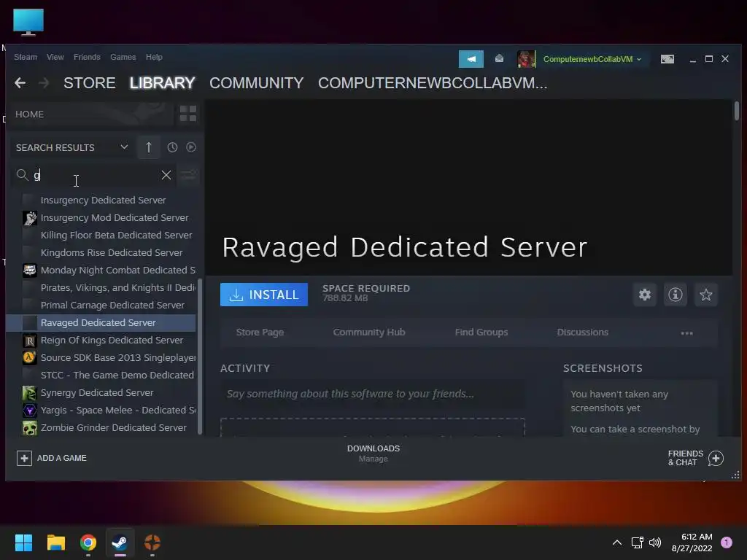747x560 pixels.
Task: Open the Friends menu
Action: point(87,57)
